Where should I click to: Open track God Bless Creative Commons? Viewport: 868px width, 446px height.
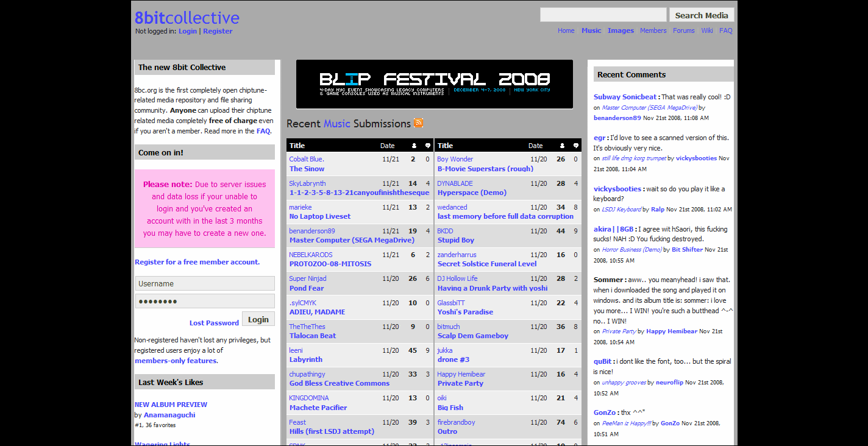[340, 383]
